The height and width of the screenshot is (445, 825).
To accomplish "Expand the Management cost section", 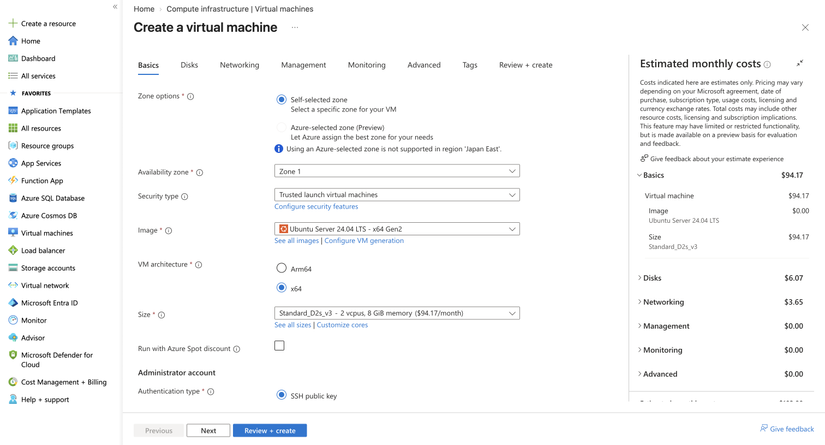I will 639,326.
